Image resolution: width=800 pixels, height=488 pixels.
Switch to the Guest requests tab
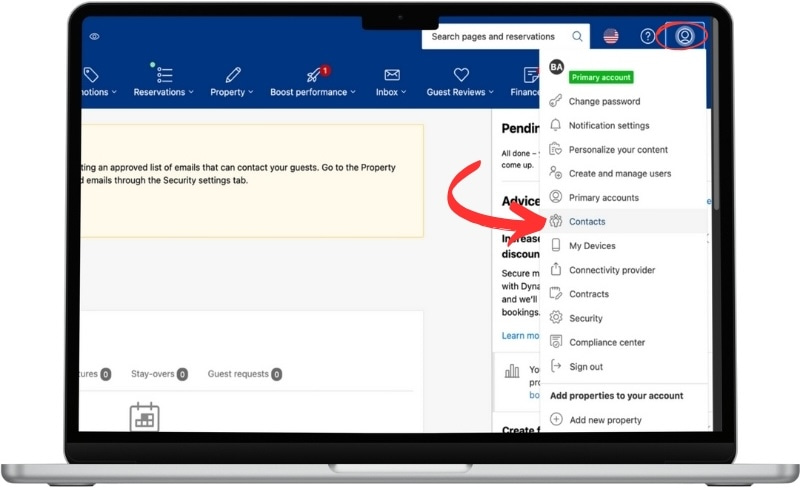pos(244,374)
